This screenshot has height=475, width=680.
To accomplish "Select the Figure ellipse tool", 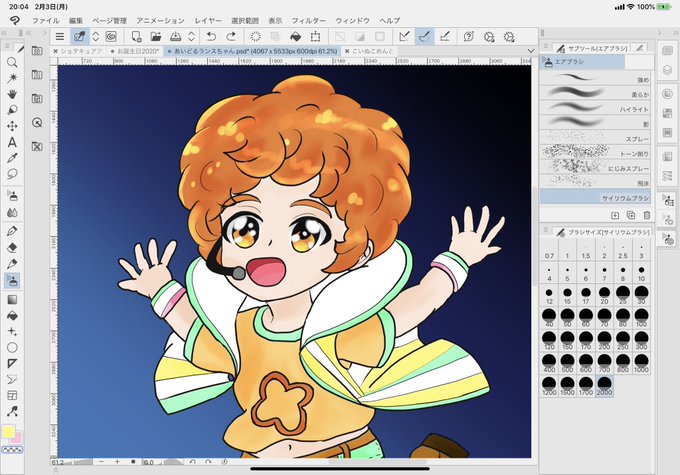I will coord(12,347).
